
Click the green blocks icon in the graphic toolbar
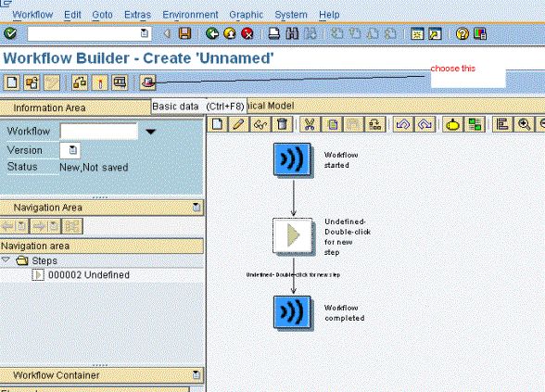click(475, 124)
